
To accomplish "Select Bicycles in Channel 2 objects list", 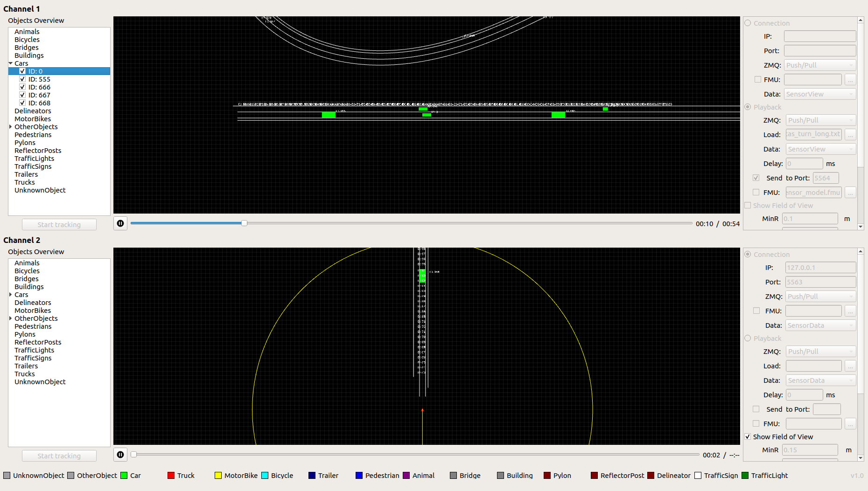I will point(27,271).
